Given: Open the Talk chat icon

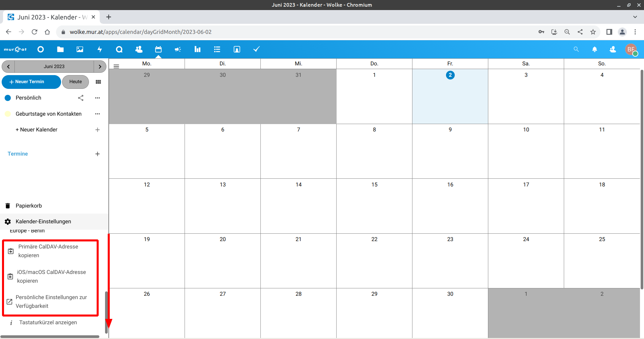Looking at the screenshot, I should pyautogui.click(x=119, y=49).
